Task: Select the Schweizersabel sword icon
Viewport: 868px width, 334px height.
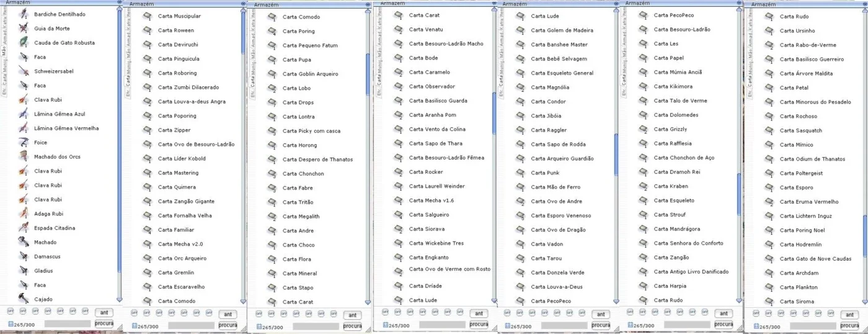Action: pos(23,71)
